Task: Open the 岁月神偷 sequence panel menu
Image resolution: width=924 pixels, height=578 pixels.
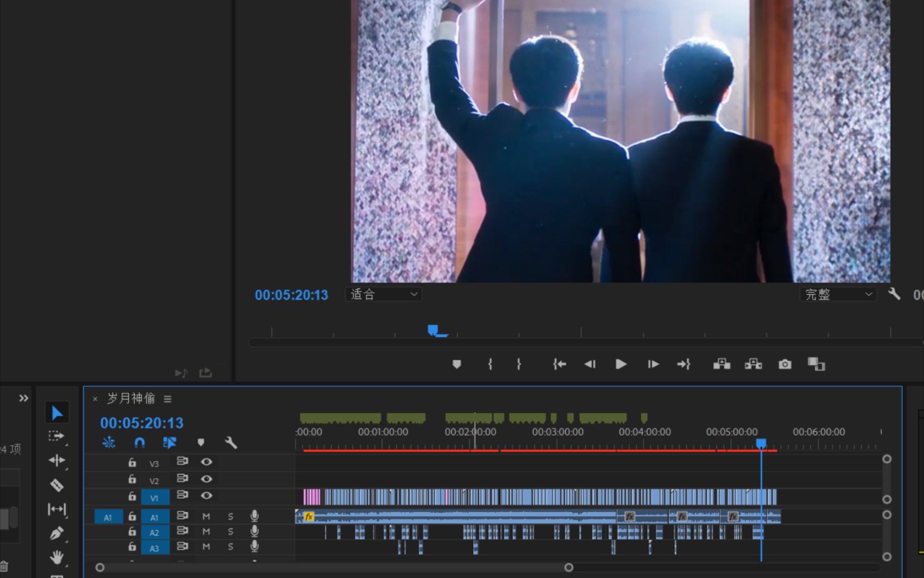Action: pyautogui.click(x=168, y=399)
